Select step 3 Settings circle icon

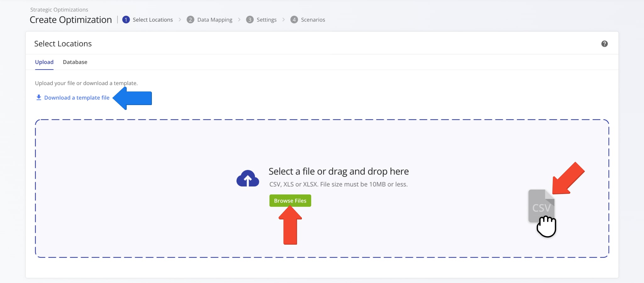click(250, 19)
